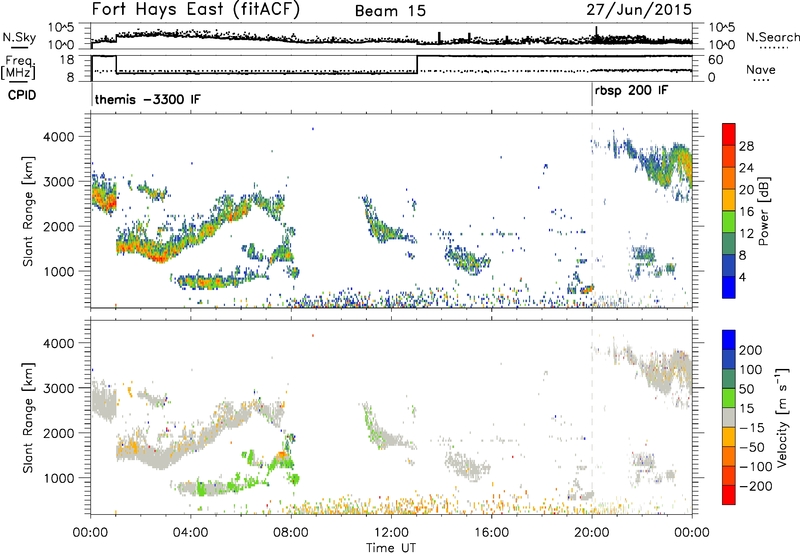The image size is (800, 554).
Task: Click the blue bottom of the Power colorbar
Action: coord(729,287)
